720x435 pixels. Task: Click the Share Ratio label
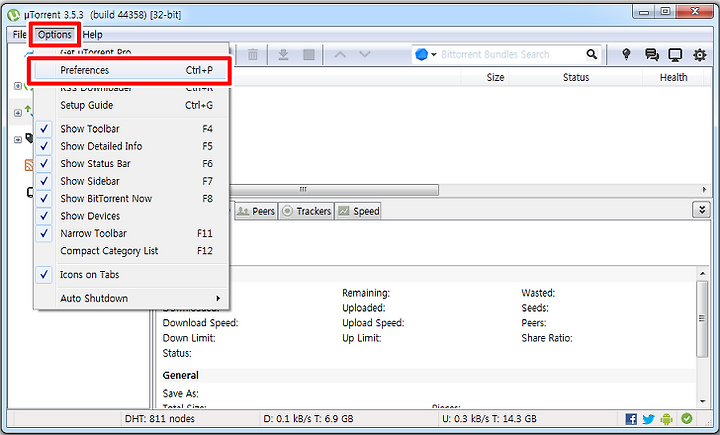[x=546, y=339]
